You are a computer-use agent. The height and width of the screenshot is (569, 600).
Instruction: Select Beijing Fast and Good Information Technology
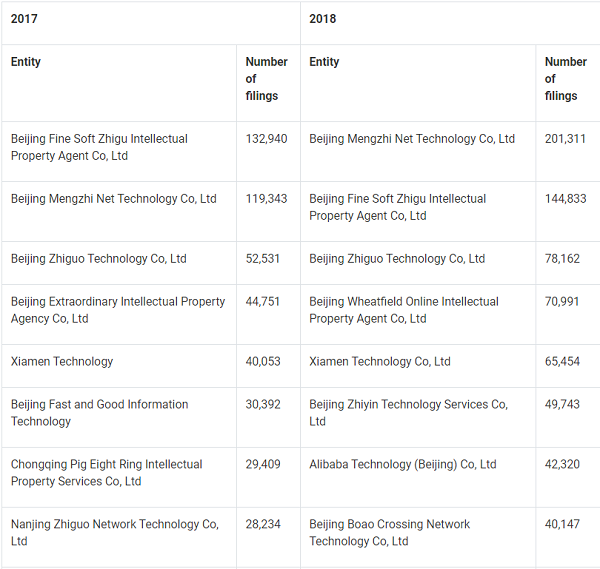(99, 413)
